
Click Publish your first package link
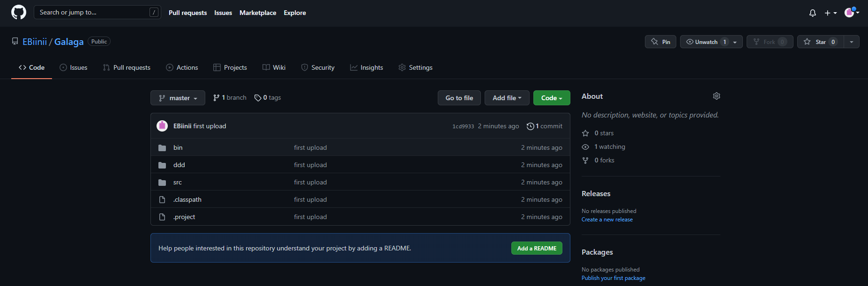pyautogui.click(x=614, y=278)
